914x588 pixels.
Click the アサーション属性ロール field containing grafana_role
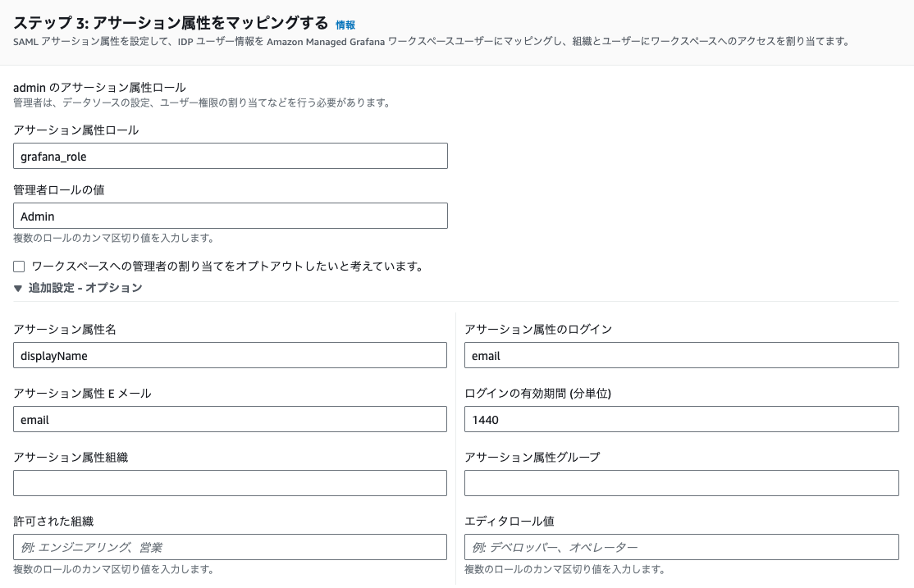(x=231, y=156)
